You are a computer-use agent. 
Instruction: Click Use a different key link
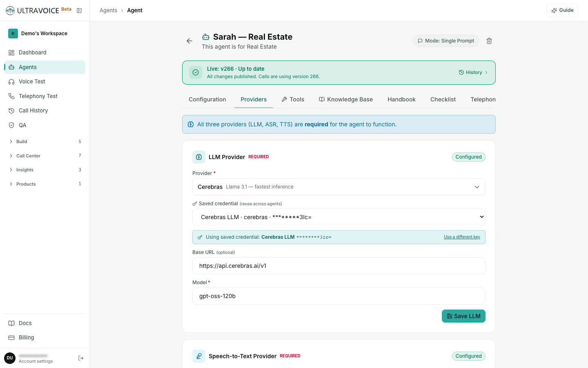pos(462,237)
